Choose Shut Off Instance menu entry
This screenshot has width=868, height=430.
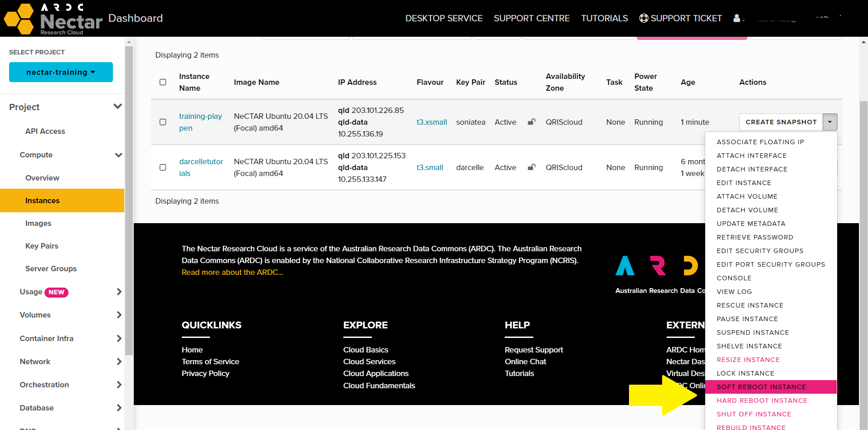point(771,414)
